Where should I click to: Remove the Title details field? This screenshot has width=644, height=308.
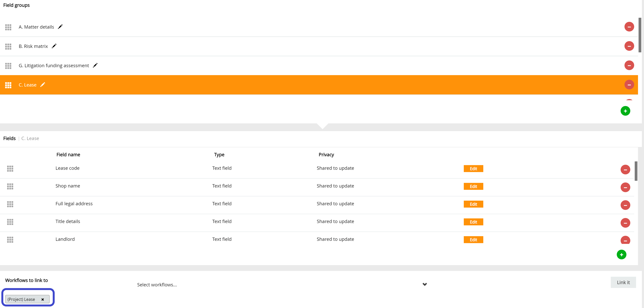[x=625, y=223]
